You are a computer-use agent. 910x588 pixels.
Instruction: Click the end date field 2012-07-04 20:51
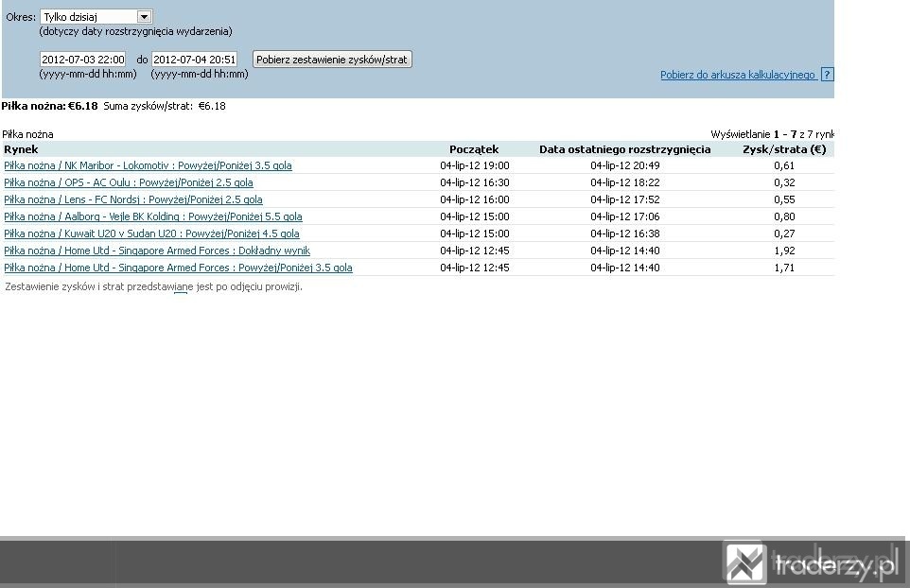pyautogui.click(x=195, y=60)
